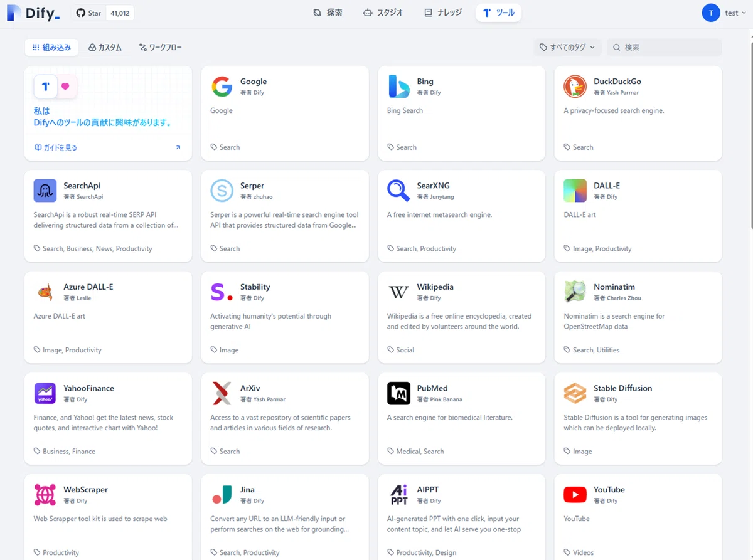The image size is (753, 560).
Task: Click the Stable Diffusion orange icon
Action: tap(575, 393)
